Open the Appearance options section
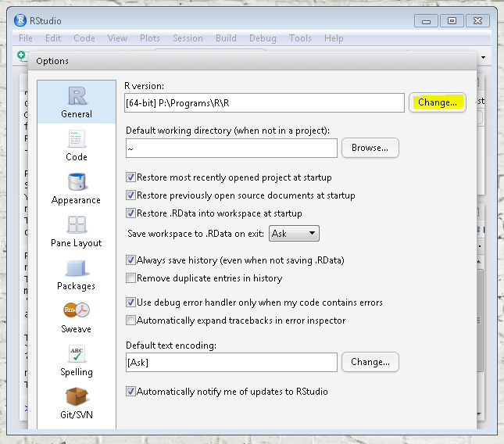This screenshot has width=504, height=444. point(77,188)
